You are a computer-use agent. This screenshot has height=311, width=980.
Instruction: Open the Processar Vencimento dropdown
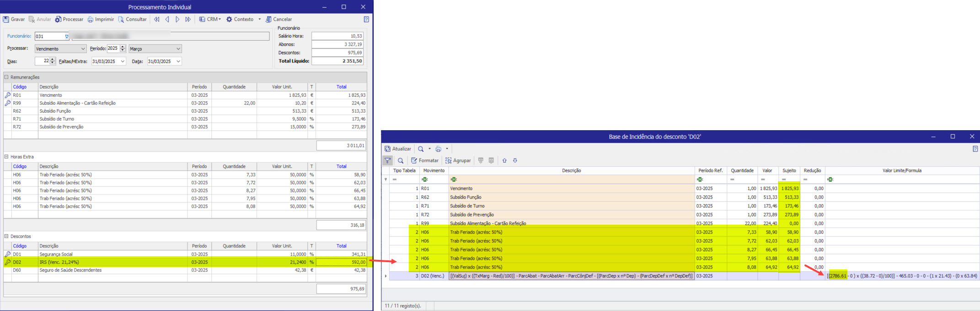[x=83, y=49]
